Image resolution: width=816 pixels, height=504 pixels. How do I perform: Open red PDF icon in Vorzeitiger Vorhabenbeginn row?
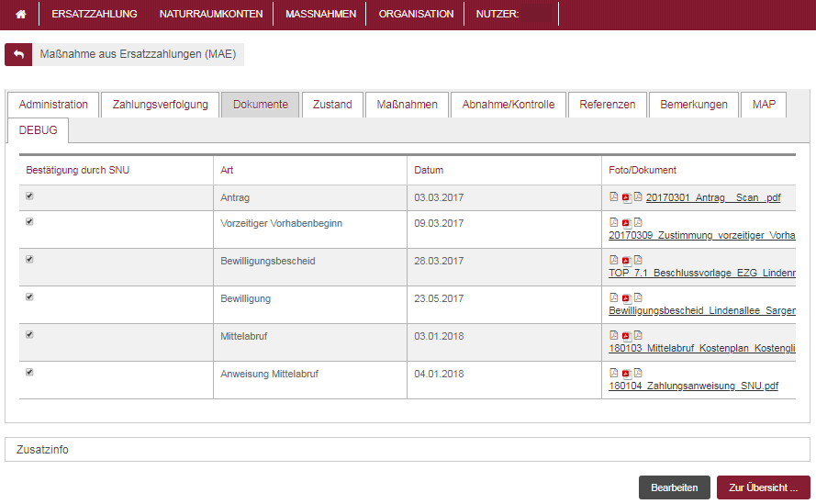coord(626,223)
